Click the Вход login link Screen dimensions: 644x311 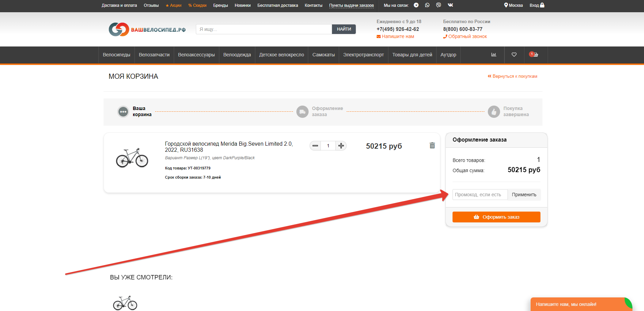[537, 5]
